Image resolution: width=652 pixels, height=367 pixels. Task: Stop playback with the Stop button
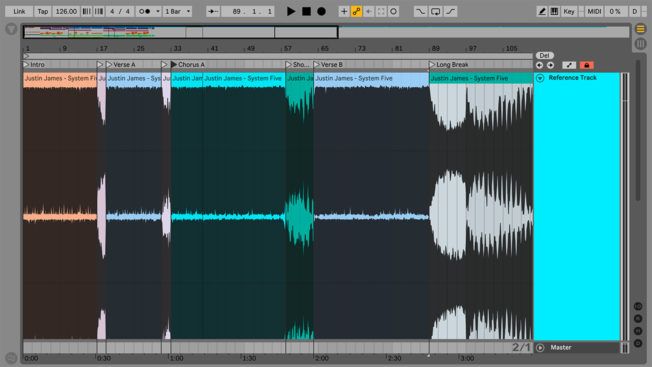[x=306, y=11]
